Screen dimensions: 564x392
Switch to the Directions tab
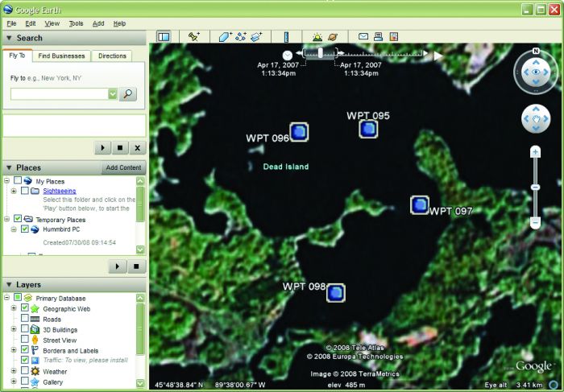pyautogui.click(x=112, y=56)
